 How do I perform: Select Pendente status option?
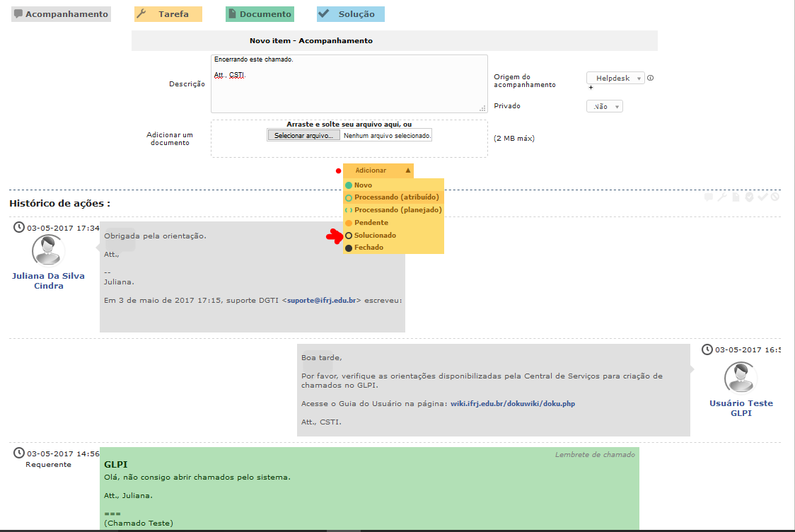point(371,223)
